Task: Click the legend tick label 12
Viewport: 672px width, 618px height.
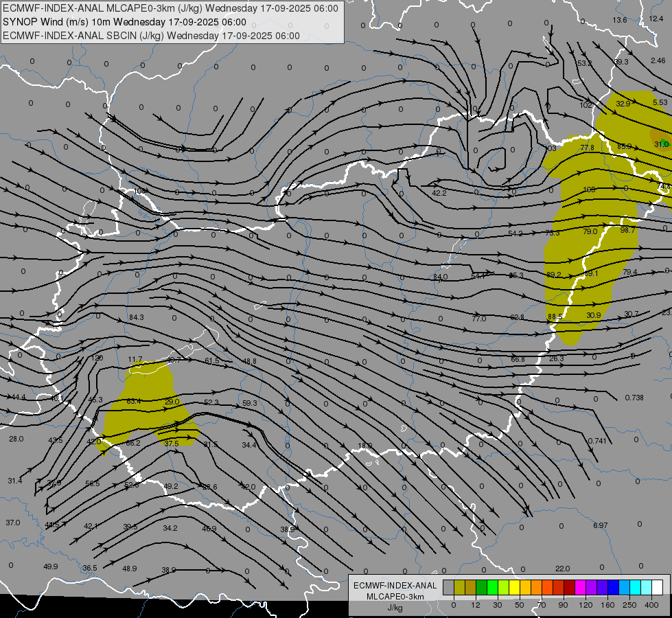Action: point(476,605)
